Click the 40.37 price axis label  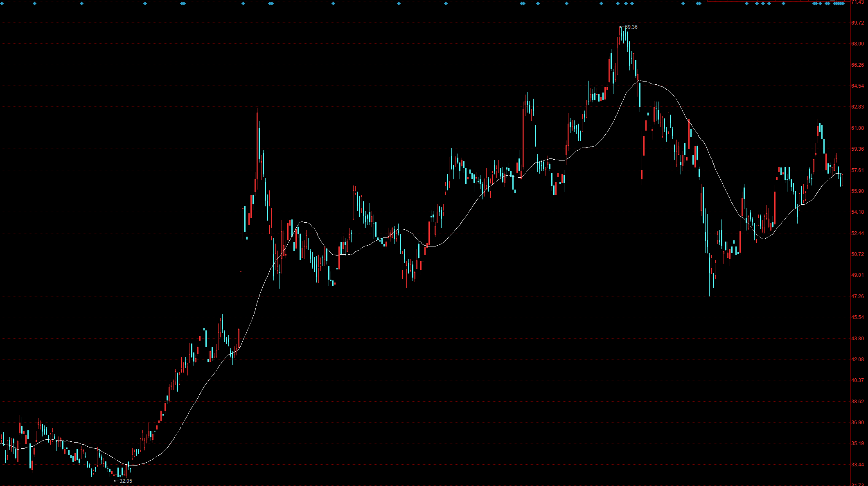[857, 380]
